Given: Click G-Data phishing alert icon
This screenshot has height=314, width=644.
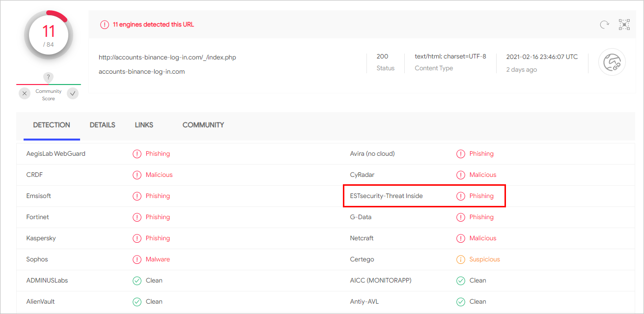Looking at the screenshot, I should pos(461,217).
